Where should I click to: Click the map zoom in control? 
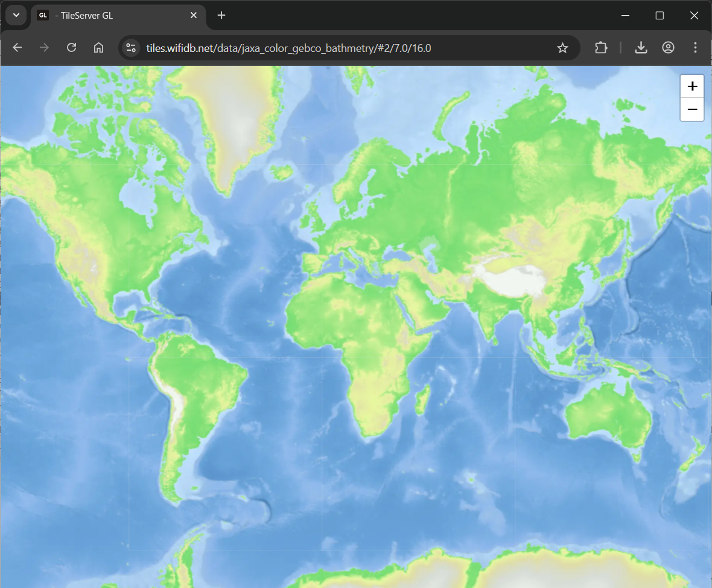tap(691, 85)
